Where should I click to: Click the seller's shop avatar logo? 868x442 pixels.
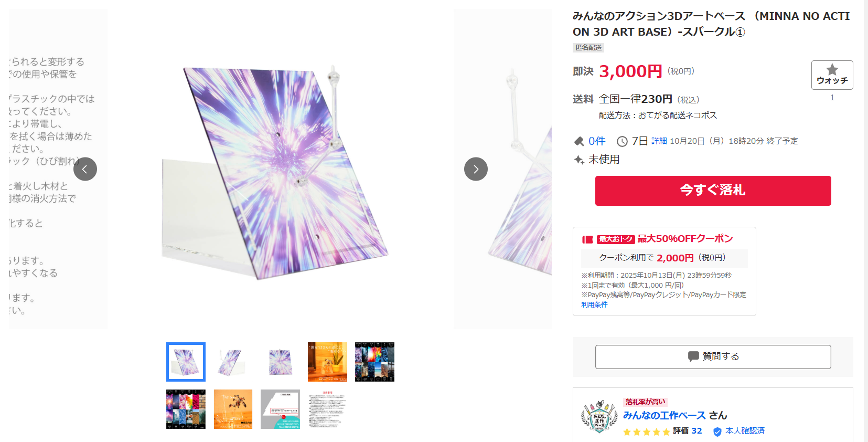tap(599, 417)
